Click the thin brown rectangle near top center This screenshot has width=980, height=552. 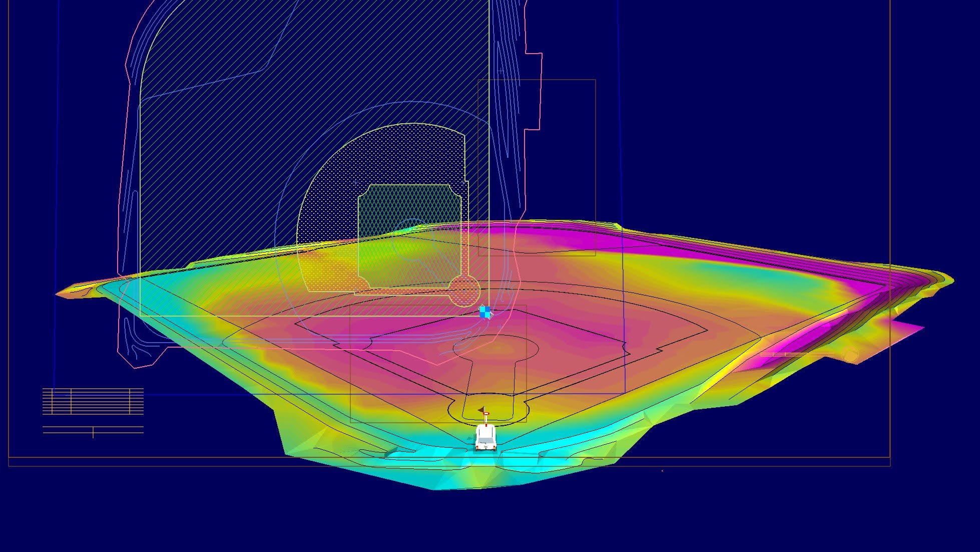(x=595, y=150)
